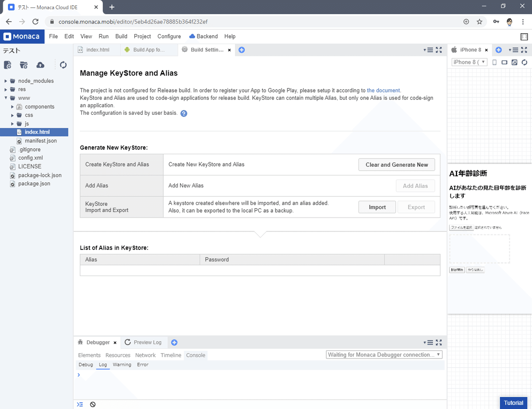Open the iPhone 8 device dropdown
This screenshot has height=409, width=532.
[x=469, y=62]
